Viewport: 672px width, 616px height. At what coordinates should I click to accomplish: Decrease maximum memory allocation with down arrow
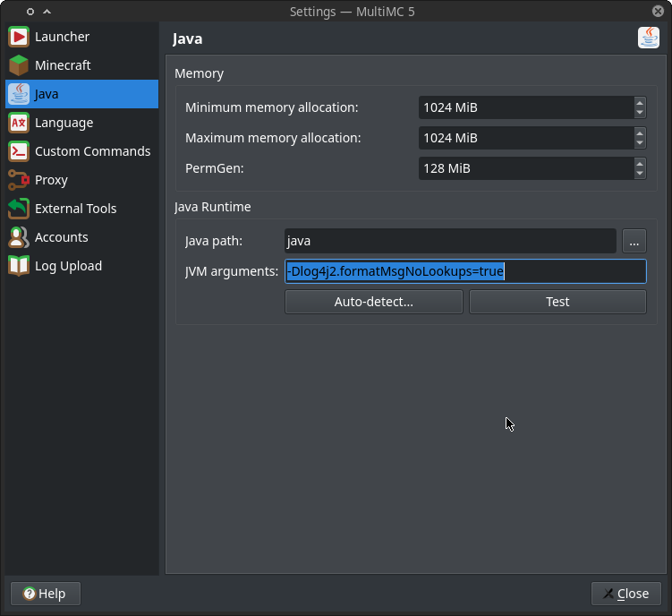click(x=640, y=143)
